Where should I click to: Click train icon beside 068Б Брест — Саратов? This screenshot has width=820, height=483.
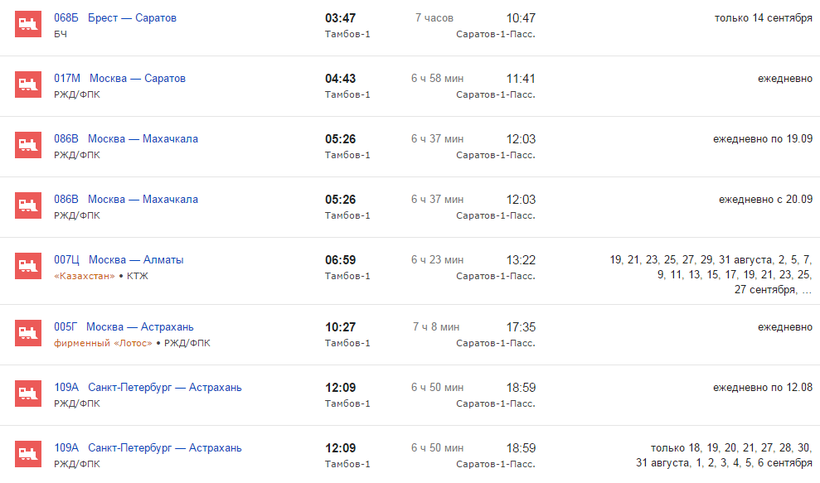click(x=27, y=25)
